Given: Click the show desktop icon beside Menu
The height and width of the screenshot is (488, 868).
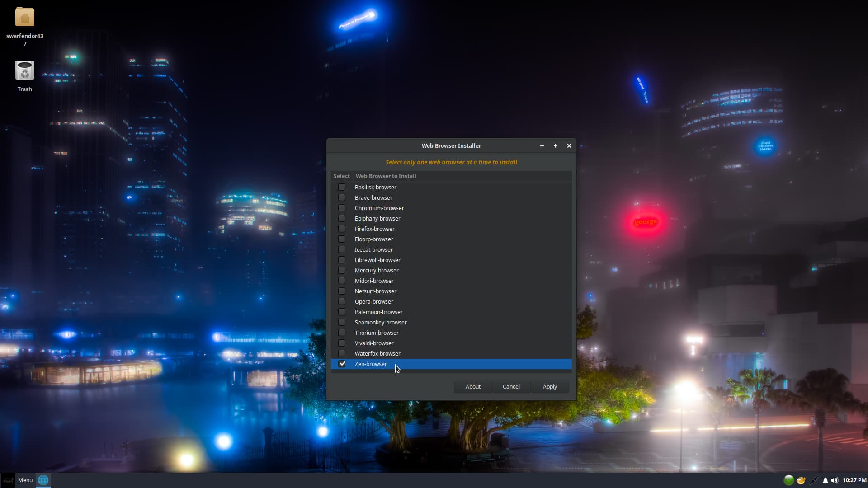Looking at the screenshot, I should tap(8, 480).
